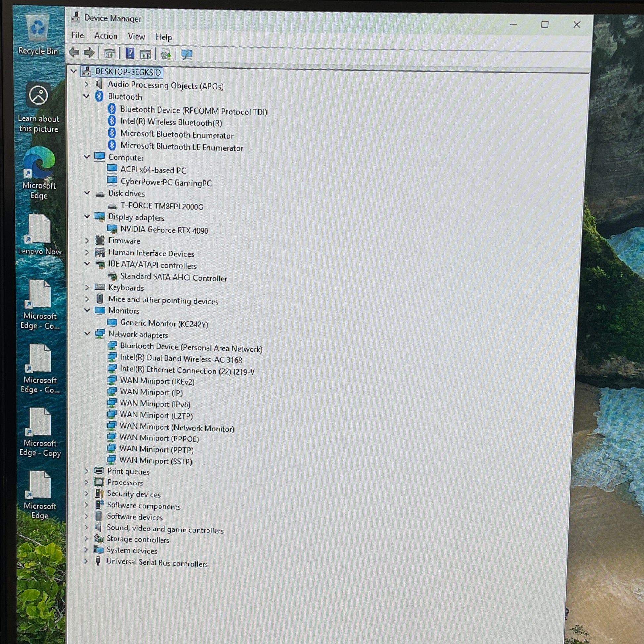Expand Universal Serial Bus controllers
This screenshot has width=644, height=644.
(x=86, y=561)
